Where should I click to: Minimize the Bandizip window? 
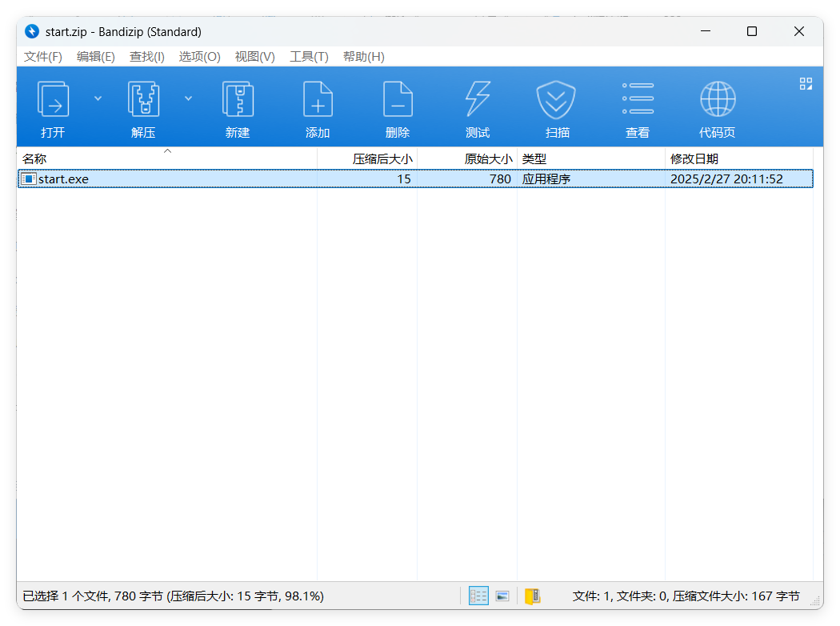[706, 32]
